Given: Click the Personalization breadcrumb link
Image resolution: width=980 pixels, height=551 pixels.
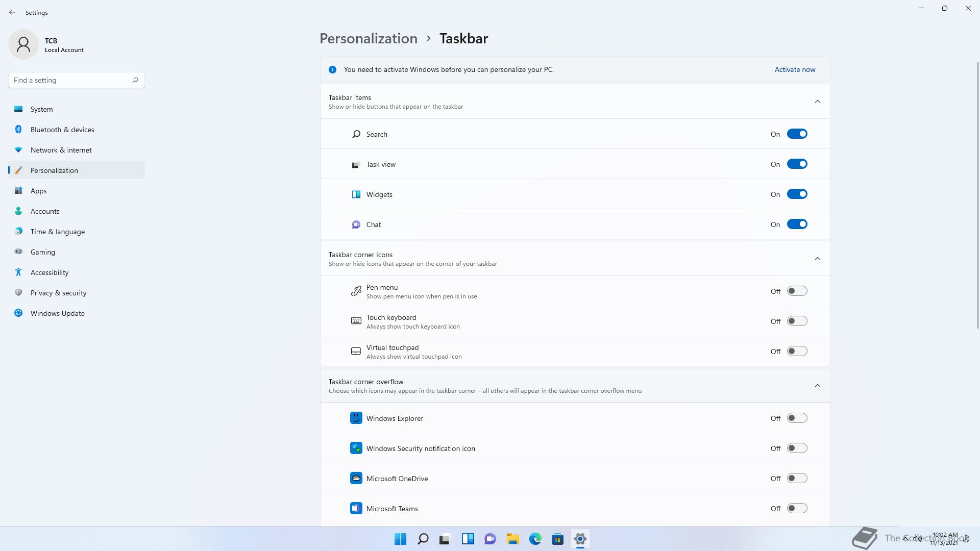Looking at the screenshot, I should click(x=369, y=39).
